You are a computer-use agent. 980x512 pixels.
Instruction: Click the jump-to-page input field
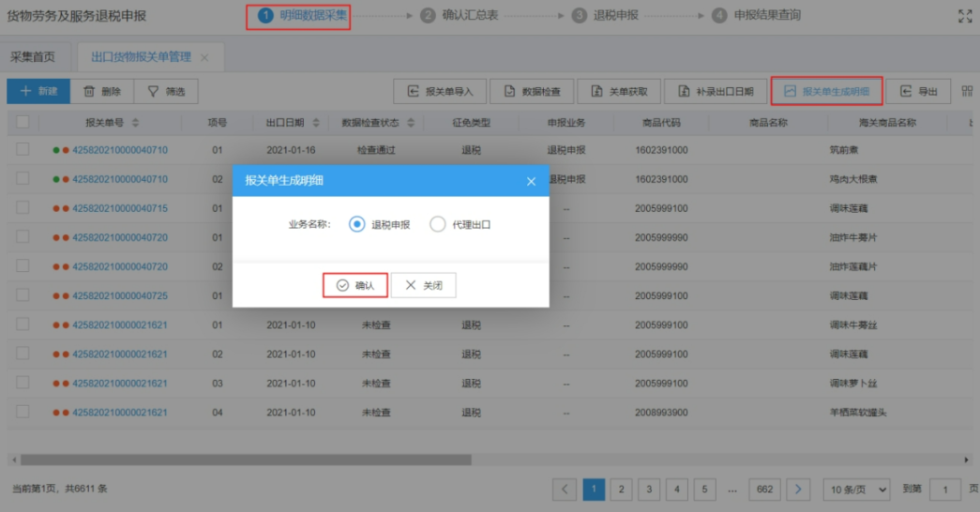tap(945, 489)
